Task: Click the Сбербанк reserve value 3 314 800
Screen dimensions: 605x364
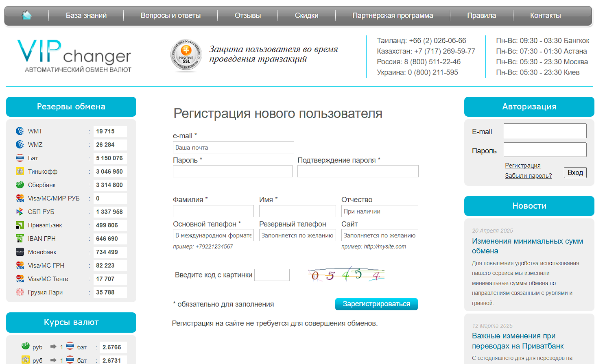Action: [109, 185]
